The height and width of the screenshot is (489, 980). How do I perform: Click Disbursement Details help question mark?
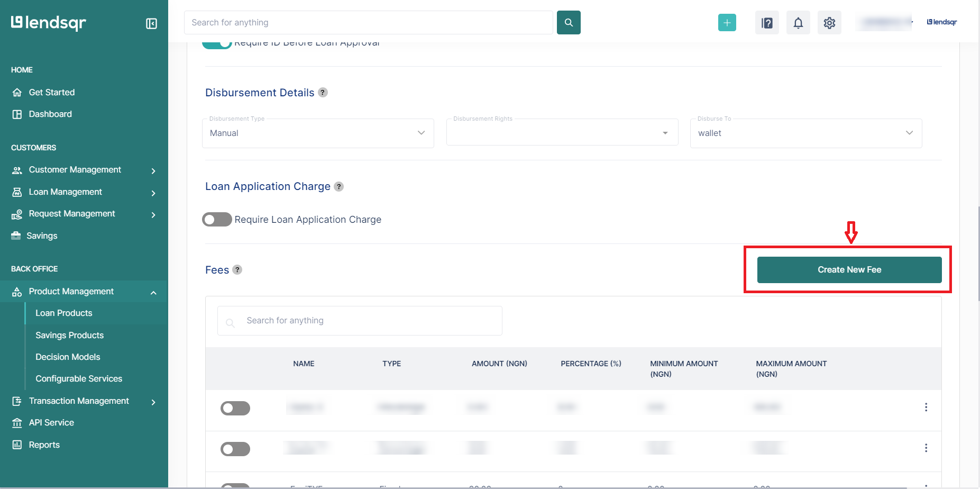[x=323, y=92]
